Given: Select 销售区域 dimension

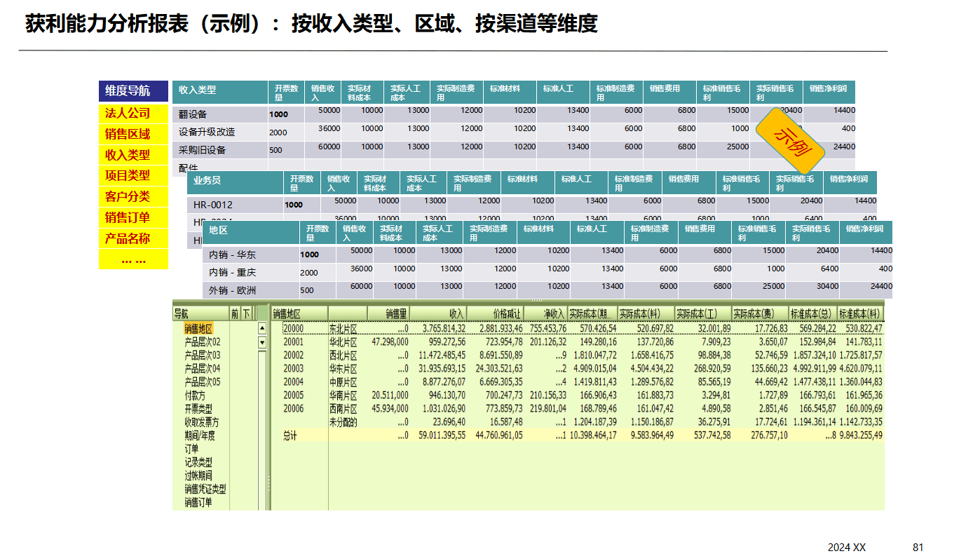Looking at the screenshot, I should pos(134,134).
